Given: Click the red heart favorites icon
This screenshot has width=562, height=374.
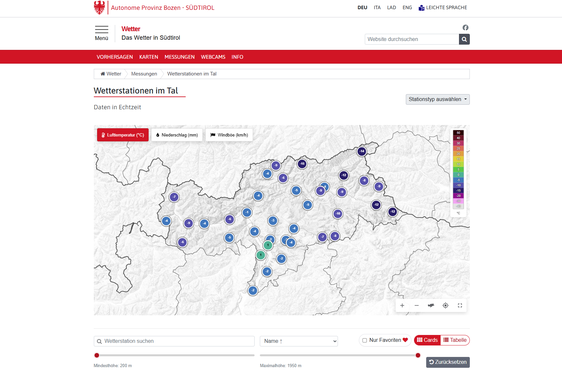Looking at the screenshot, I should [x=405, y=340].
